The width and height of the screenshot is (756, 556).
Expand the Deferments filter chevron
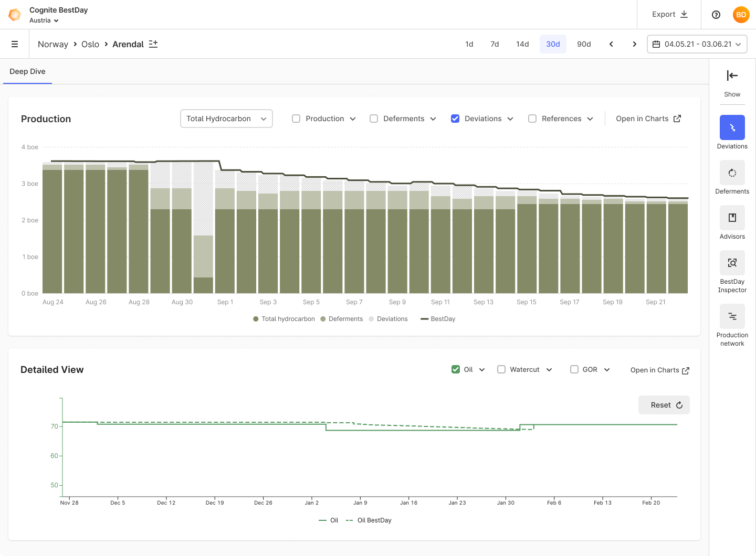pos(433,119)
